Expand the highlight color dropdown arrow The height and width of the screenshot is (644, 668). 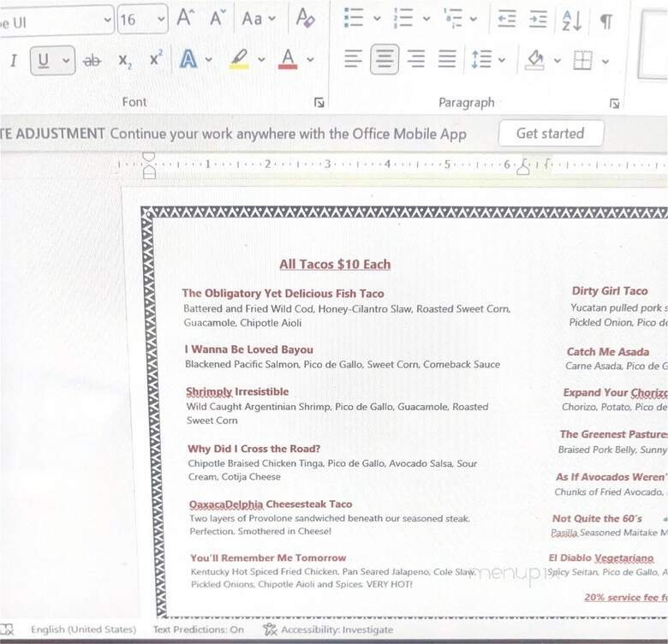click(x=261, y=59)
